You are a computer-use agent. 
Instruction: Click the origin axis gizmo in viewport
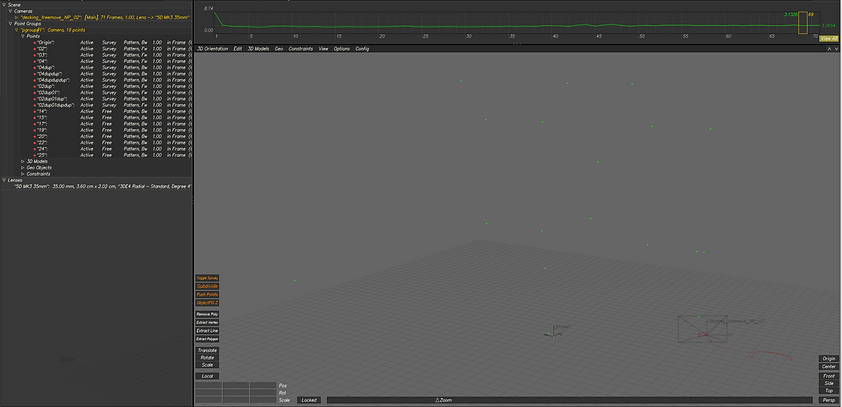pos(555,332)
